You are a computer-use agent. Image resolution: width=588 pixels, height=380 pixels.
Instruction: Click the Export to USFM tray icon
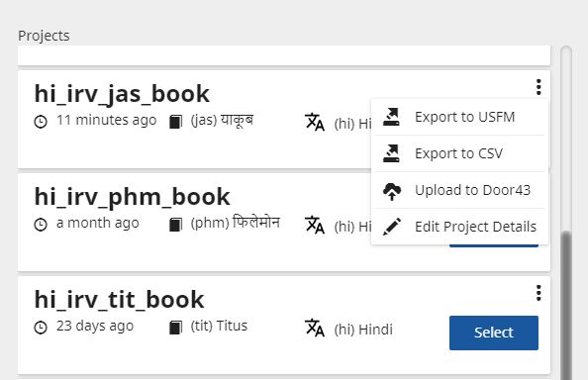[391, 117]
